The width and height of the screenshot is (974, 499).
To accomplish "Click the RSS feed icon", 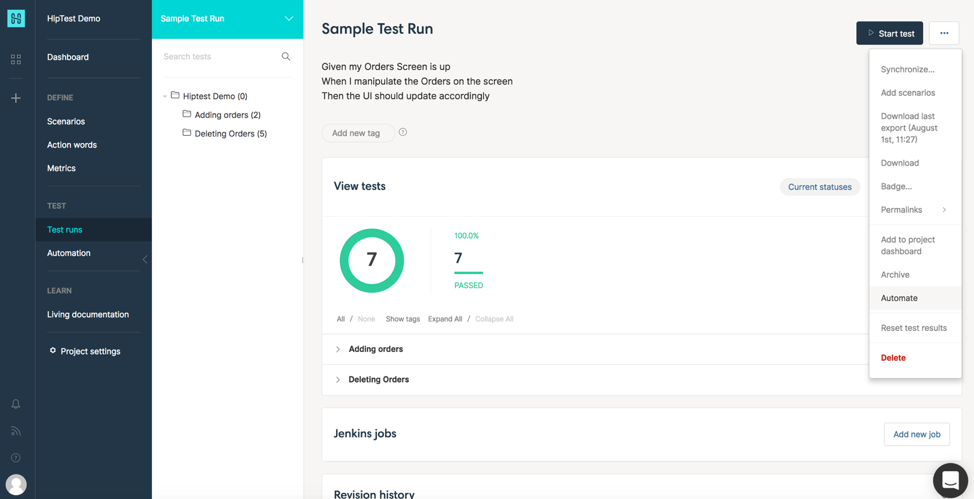I will (x=16, y=431).
